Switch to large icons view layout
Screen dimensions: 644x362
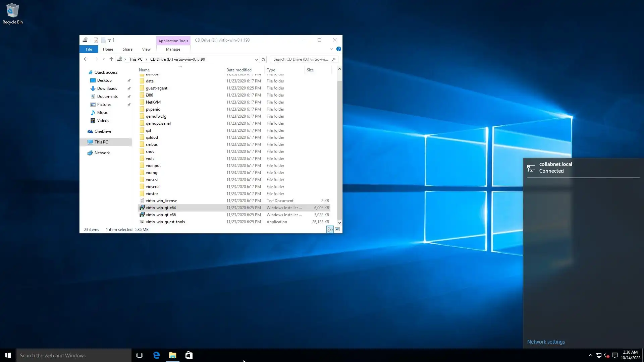(x=337, y=230)
